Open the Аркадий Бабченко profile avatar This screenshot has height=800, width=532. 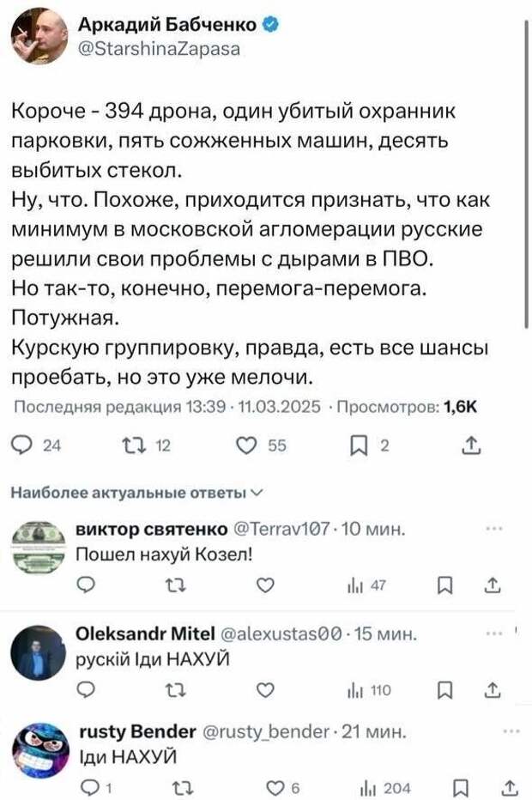pos(39,36)
